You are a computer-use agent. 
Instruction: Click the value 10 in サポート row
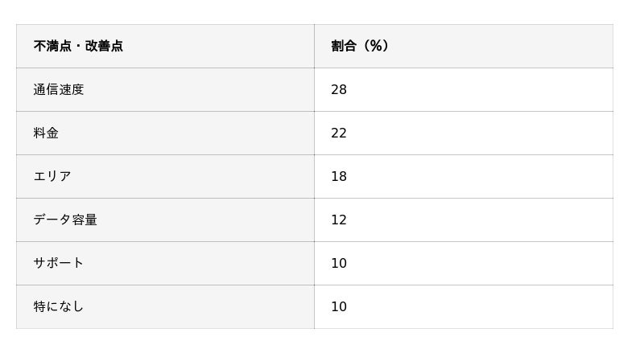(x=339, y=263)
